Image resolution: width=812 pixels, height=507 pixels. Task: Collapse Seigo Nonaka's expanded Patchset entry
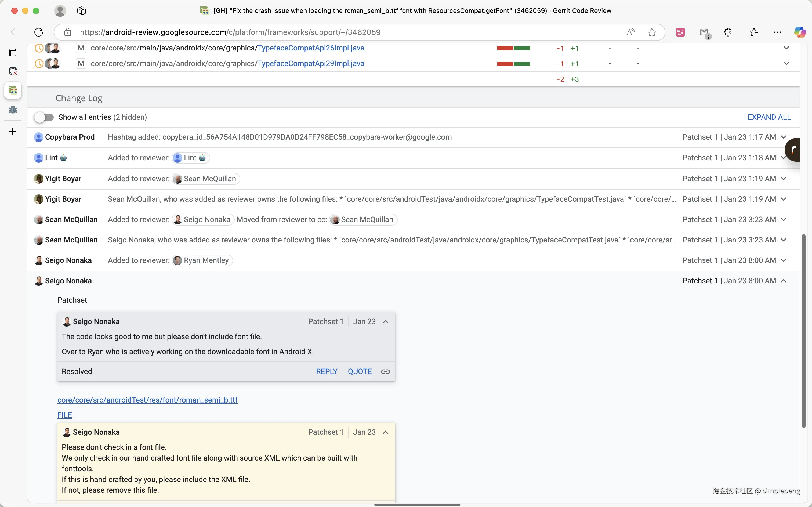(x=784, y=281)
